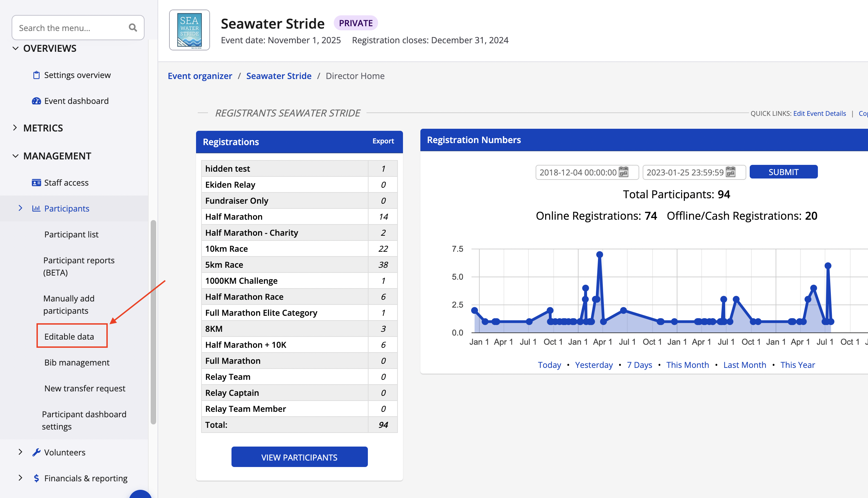Click the sidebar vertical scrollbar
868x498 pixels.
pos(153,322)
